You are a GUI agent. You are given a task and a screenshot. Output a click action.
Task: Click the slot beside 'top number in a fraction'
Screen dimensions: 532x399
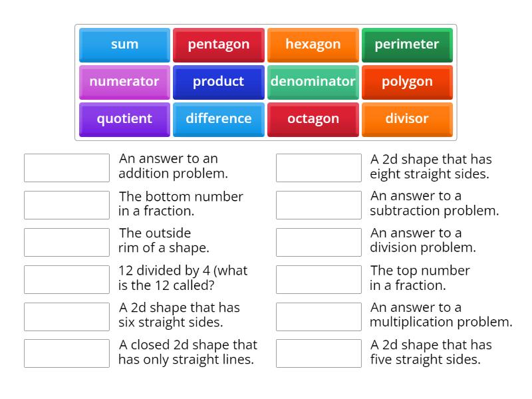(x=319, y=279)
